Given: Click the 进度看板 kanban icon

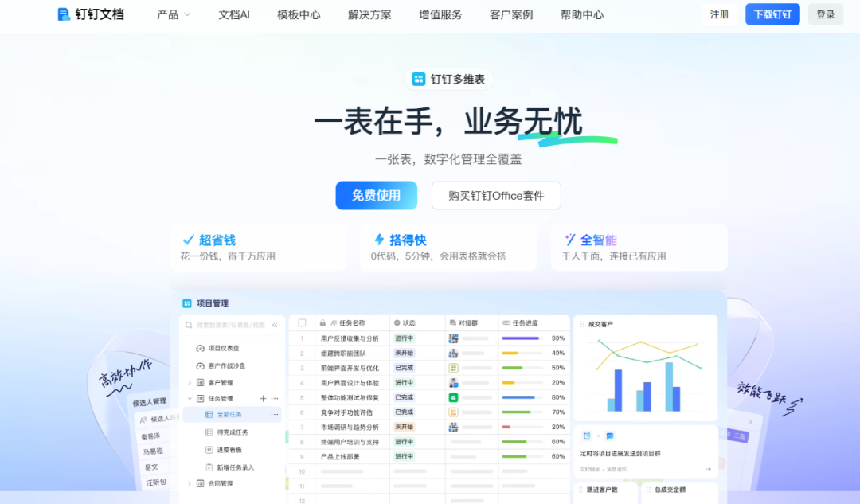Looking at the screenshot, I should (x=209, y=450).
